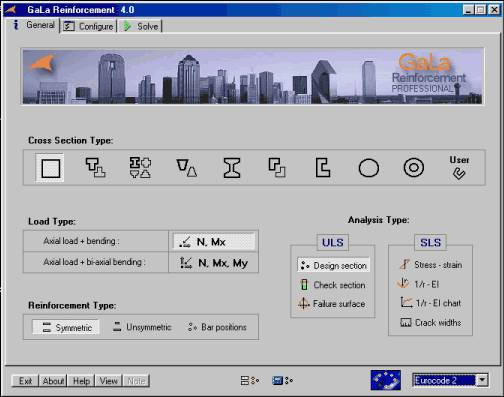Image resolution: width=504 pixels, height=397 pixels.
Task: Click the European flag icon
Action: pos(386,380)
